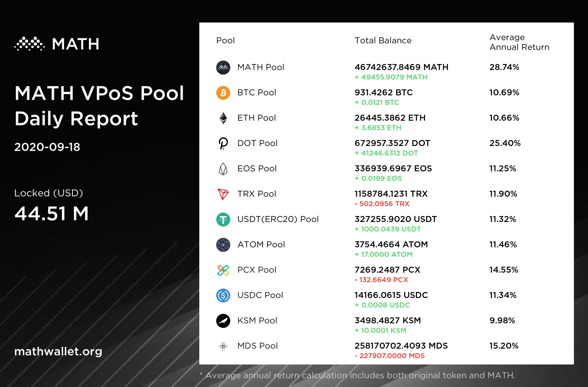Select the USDT(ERC20) Pool label
588x387 pixels.
[x=278, y=219]
